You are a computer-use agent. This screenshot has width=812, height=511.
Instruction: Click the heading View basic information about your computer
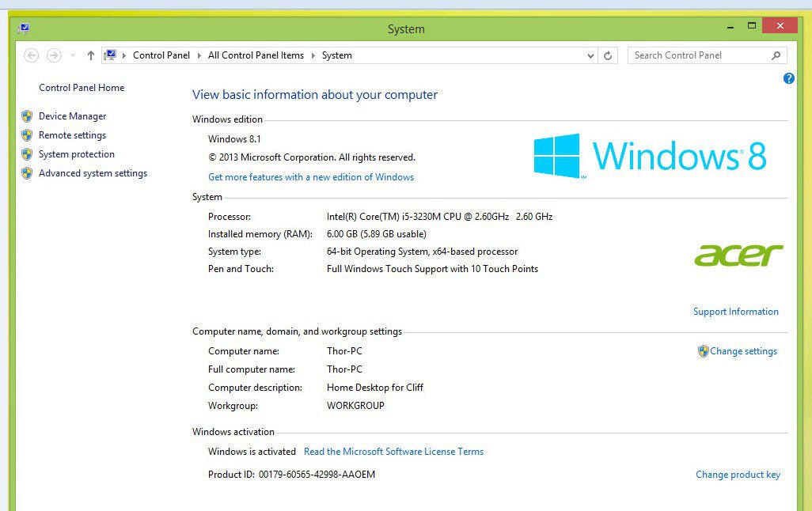pos(315,95)
